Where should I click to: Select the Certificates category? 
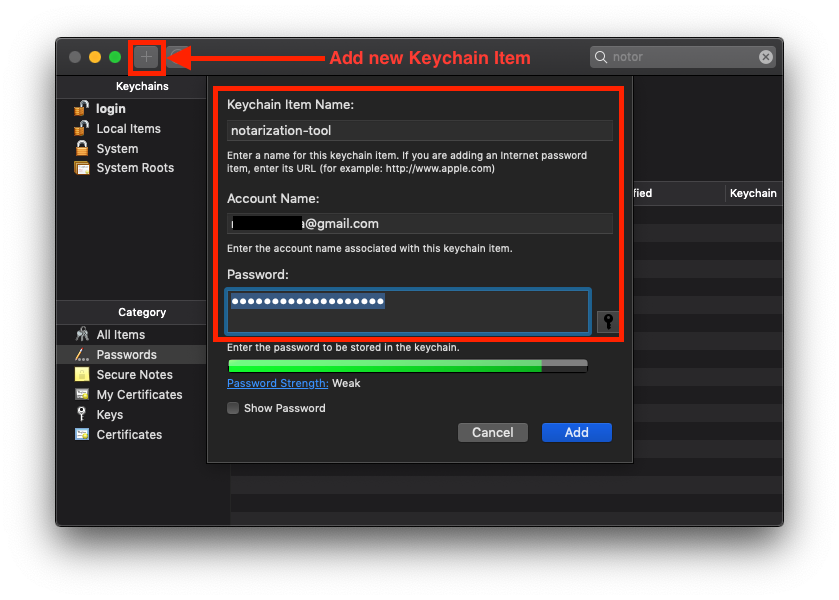tap(129, 435)
